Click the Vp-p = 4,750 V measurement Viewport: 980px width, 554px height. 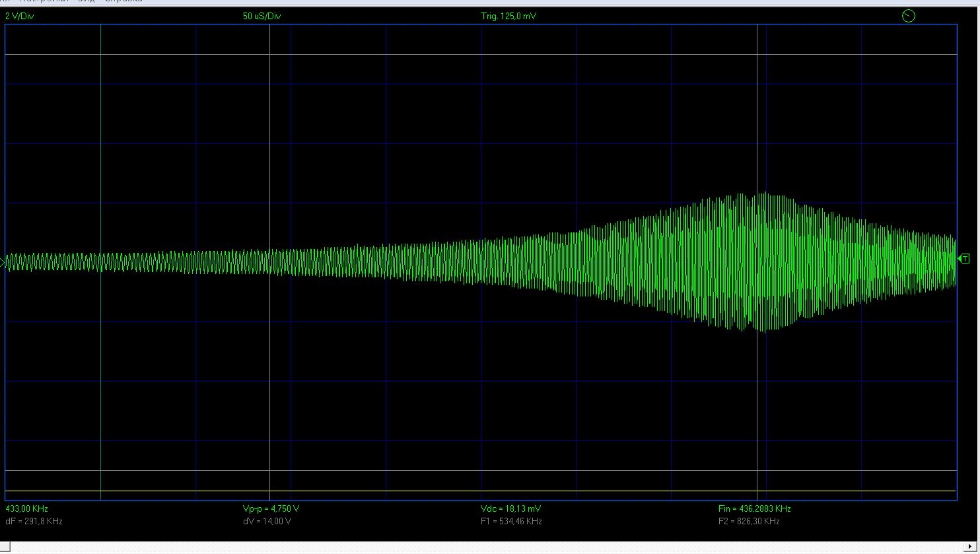[271, 509]
